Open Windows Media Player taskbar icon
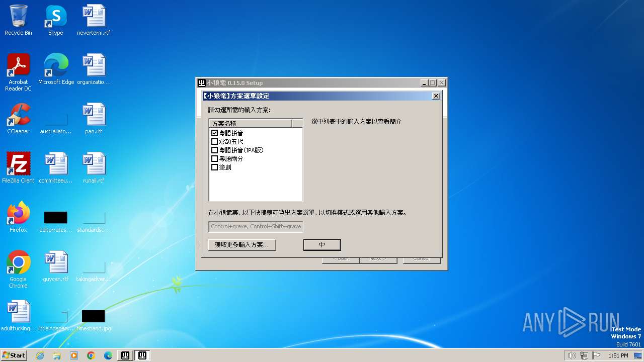This screenshot has height=362, width=644. (x=74, y=355)
